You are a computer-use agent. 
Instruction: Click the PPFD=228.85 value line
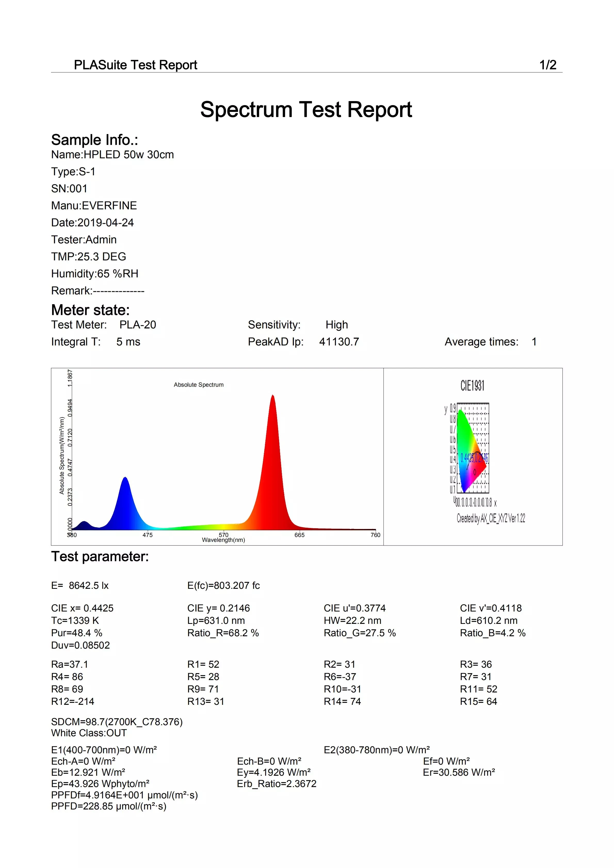click(109, 806)
